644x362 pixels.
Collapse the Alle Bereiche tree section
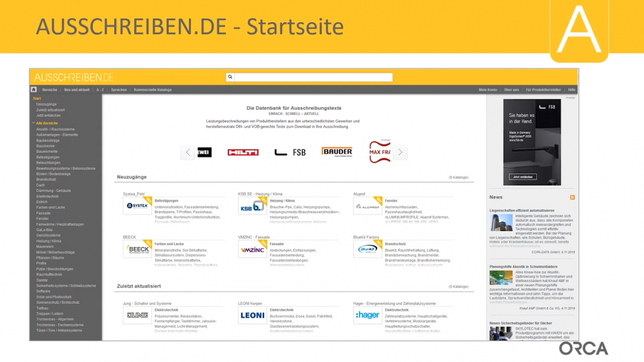33,123
